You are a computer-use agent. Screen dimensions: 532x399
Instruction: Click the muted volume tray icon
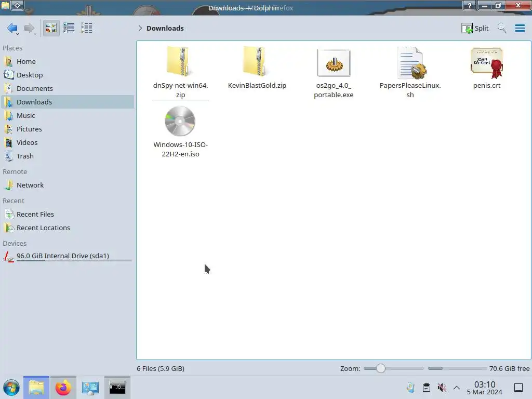point(442,388)
